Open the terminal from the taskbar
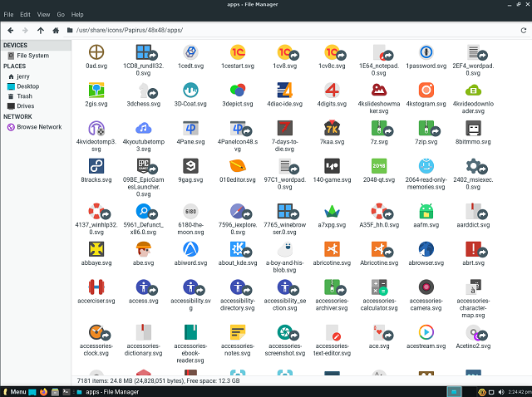Screen dimensions: 532x397 66,392
